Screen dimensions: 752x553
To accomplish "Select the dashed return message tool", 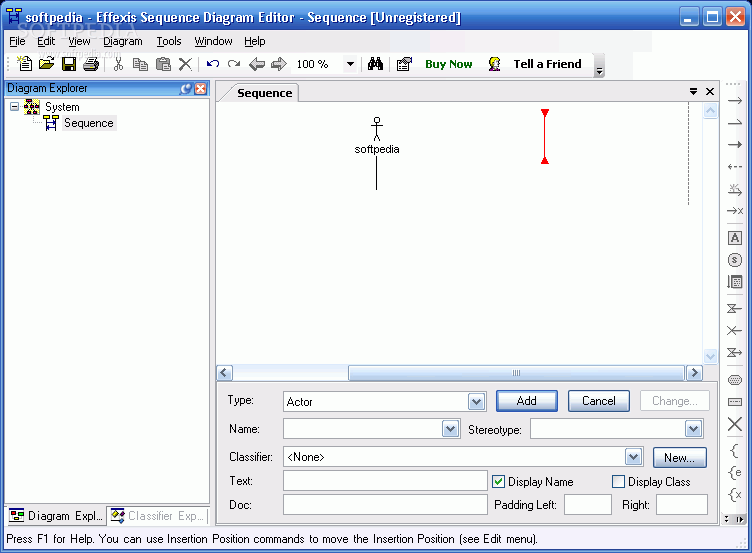I will (735, 167).
